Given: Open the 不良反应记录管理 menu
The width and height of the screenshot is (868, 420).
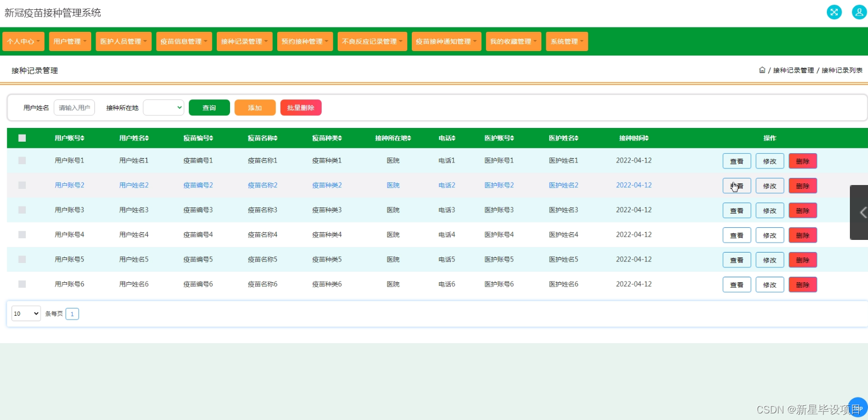Looking at the screenshot, I should pyautogui.click(x=372, y=41).
